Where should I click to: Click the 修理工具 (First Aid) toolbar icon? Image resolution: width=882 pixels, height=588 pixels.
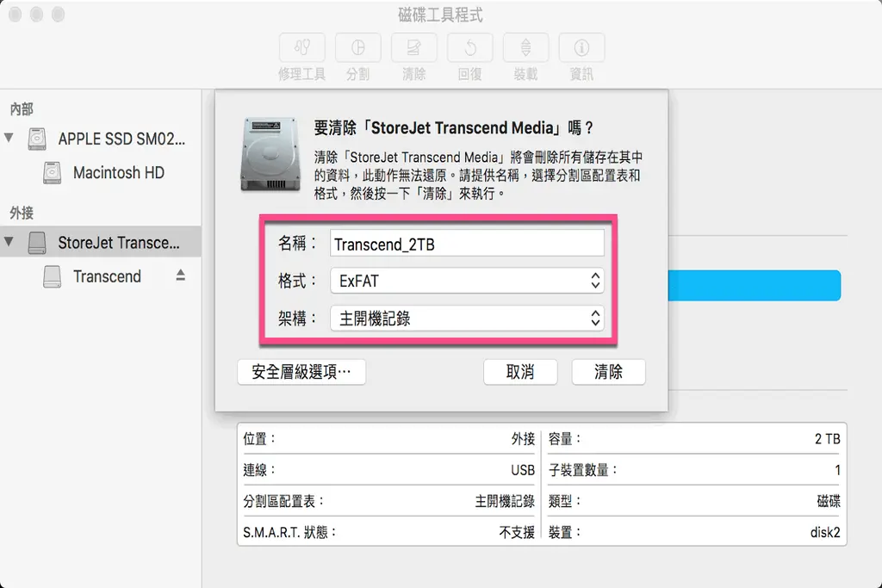(x=301, y=47)
